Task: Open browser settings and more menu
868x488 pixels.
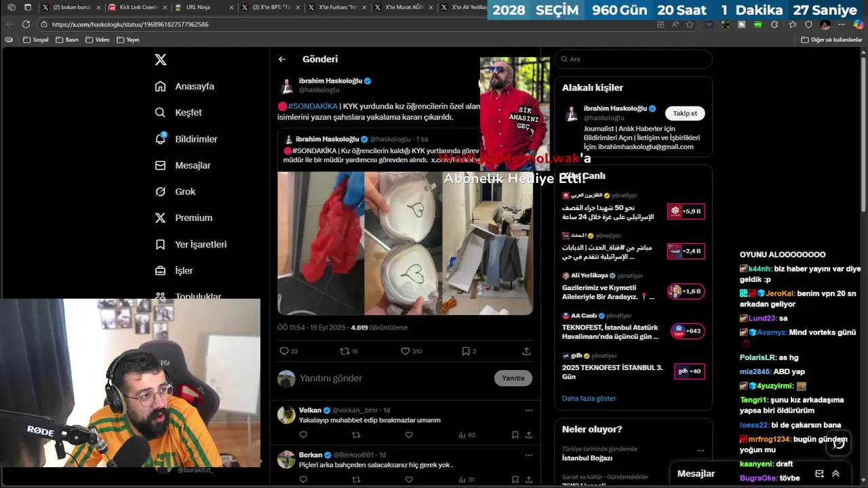Action: 842,24
